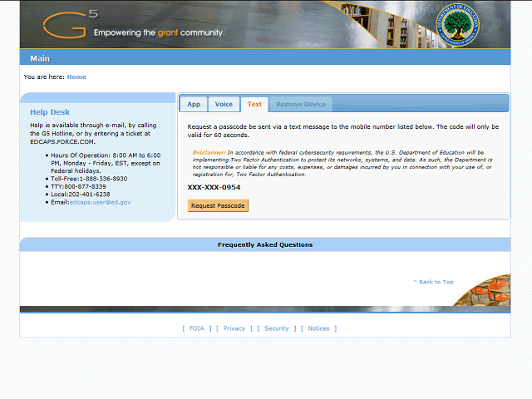Jump using Back to Top link

click(433, 282)
